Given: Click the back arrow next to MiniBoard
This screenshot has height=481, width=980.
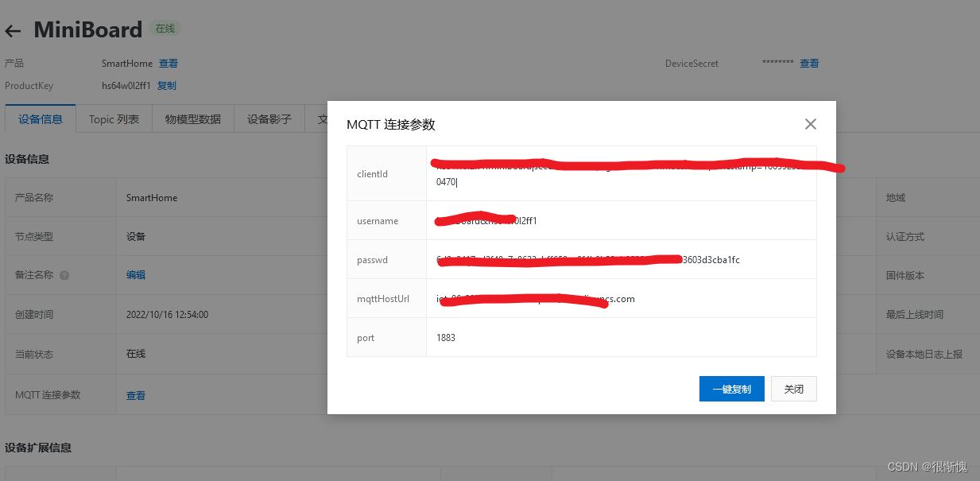Looking at the screenshot, I should [x=13, y=29].
